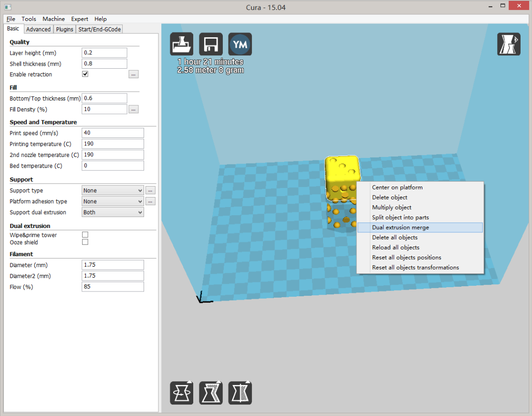Switch view mode with top-right icon
This screenshot has height=416, width=532.
pyautogui.click(x=509, y=44)
